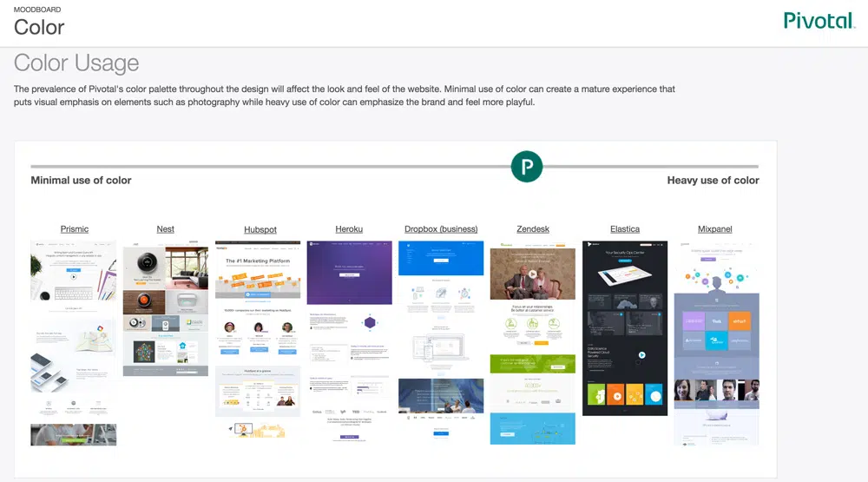Click the Pivotal logo in the header

pyautogui.click(x=819, y=21)
